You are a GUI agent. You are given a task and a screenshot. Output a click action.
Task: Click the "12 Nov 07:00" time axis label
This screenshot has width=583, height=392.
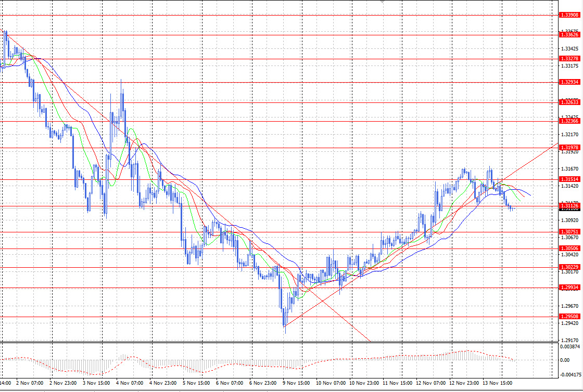pos(431,383)
